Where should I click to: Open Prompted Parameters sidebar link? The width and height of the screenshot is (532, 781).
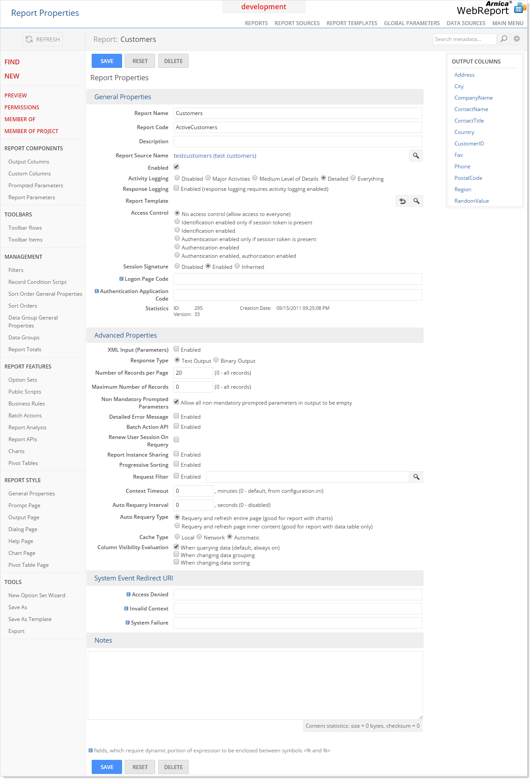(x=36, y=186)
